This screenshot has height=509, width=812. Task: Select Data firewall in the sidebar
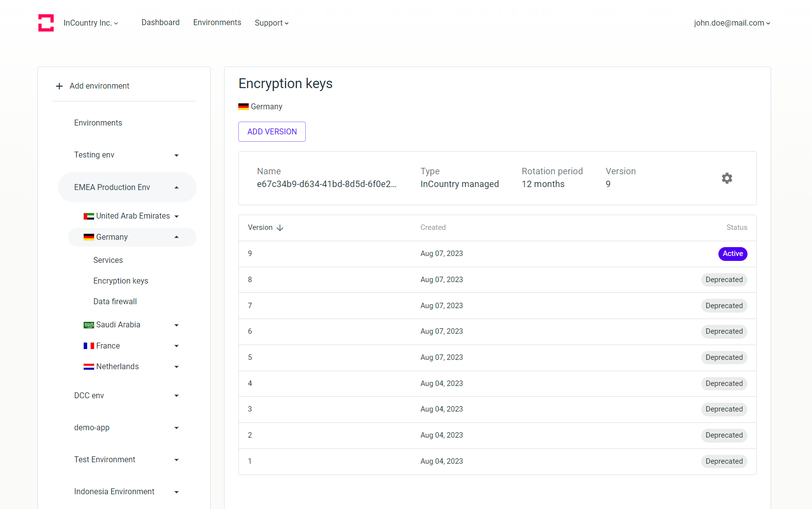115,301
